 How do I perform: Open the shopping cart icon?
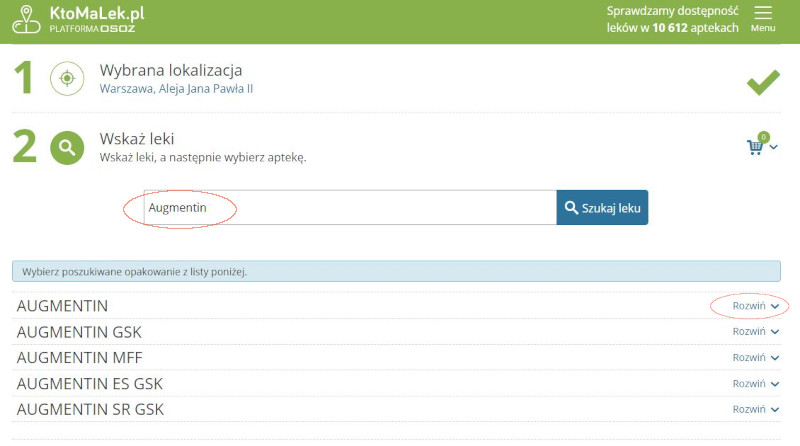point(755,147)
